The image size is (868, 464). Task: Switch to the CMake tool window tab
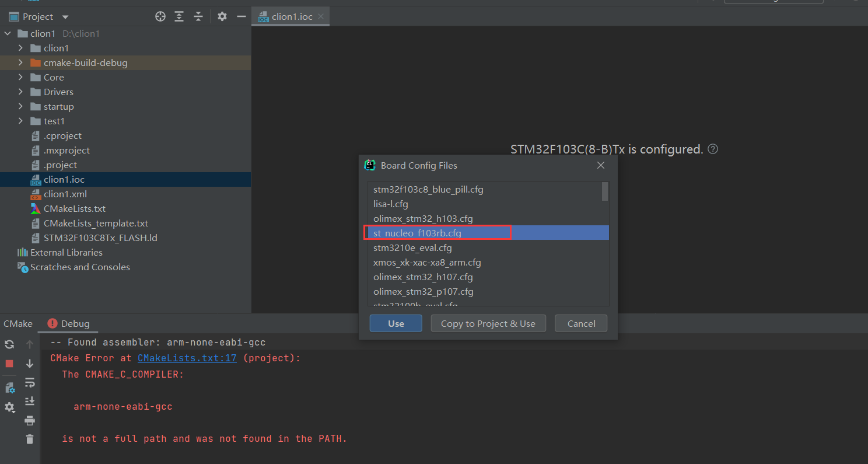18,323
